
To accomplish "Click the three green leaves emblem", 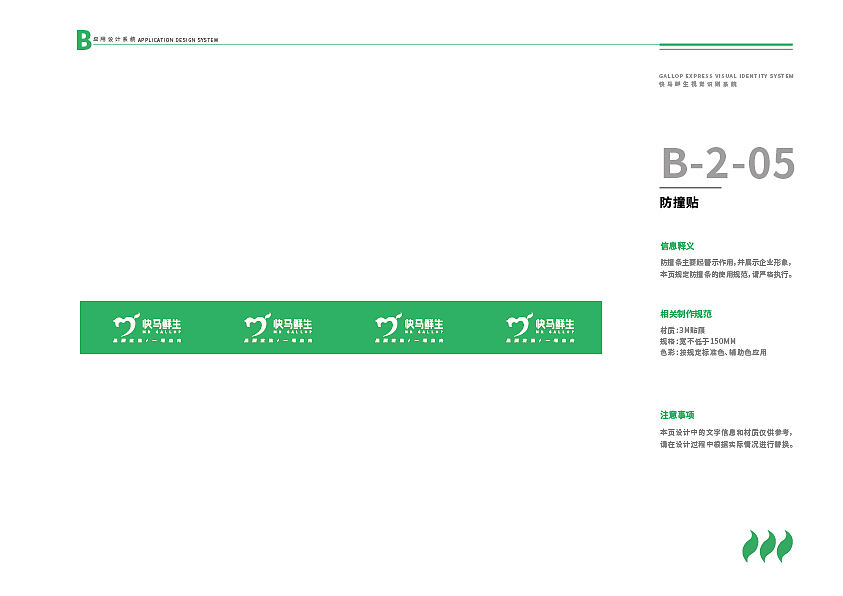I will (768, 547).
